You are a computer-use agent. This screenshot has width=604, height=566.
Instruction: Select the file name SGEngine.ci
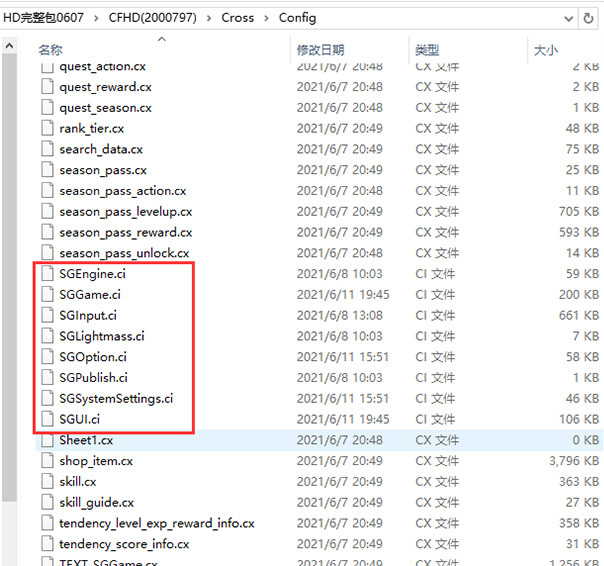click(x=92, y=274)
